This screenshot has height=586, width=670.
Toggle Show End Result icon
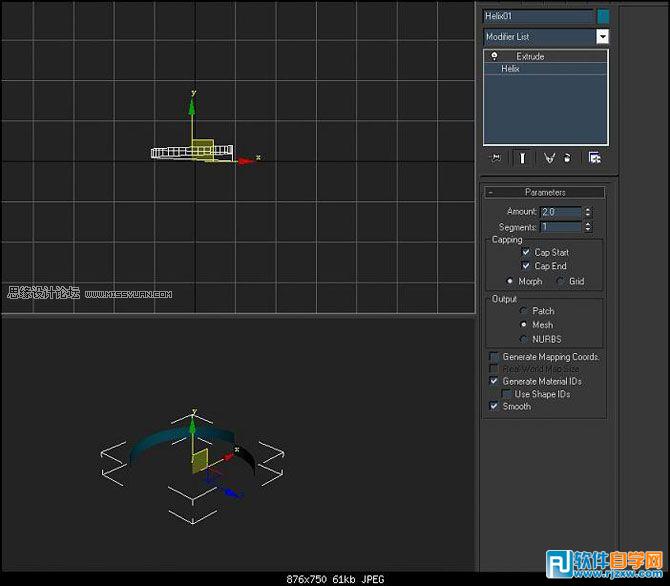pyautogui.click(x=522, y=158)
